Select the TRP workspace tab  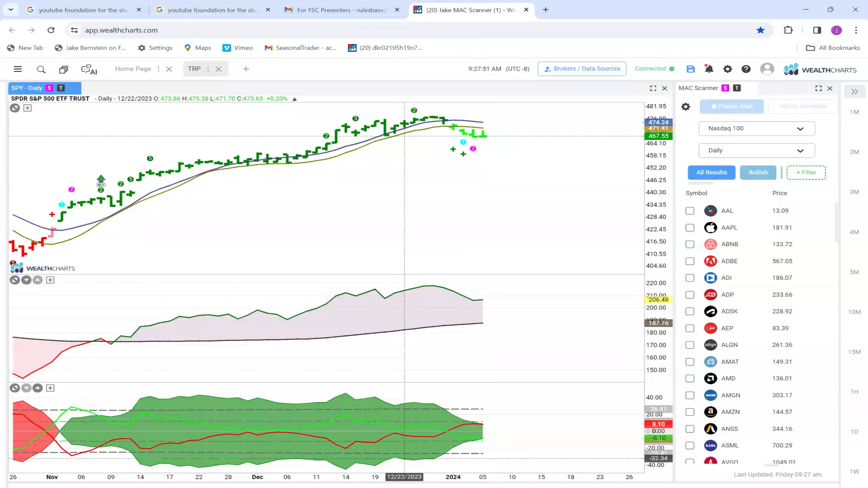point(194,69)
